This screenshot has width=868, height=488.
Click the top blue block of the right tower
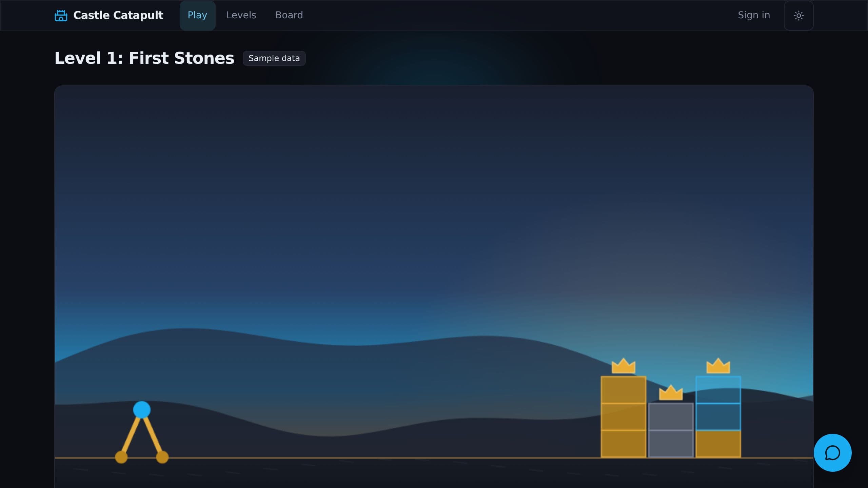coord(718,390)
